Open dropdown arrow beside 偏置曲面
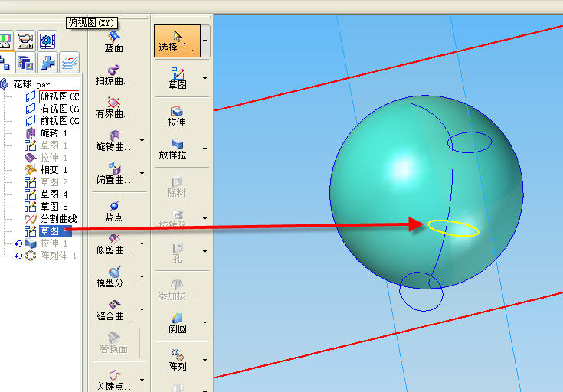Image resolution: width=563 pixels, height=392 pixels. pos(142,173)
